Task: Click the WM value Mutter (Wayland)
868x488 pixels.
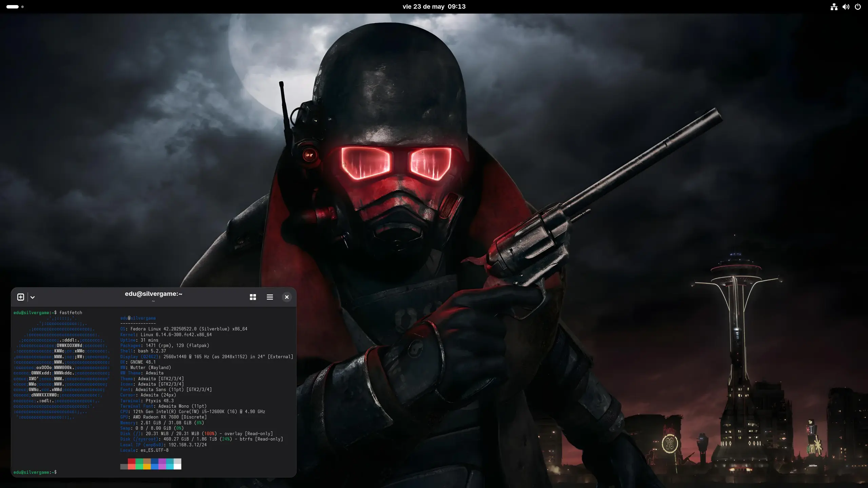Action: [x=151, y=367]
